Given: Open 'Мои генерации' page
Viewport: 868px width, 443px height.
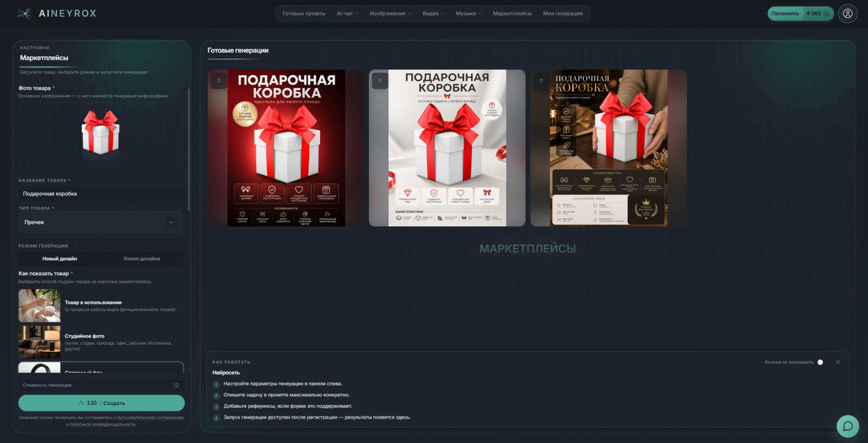Looking at the screenshot, I should point(563,14).
